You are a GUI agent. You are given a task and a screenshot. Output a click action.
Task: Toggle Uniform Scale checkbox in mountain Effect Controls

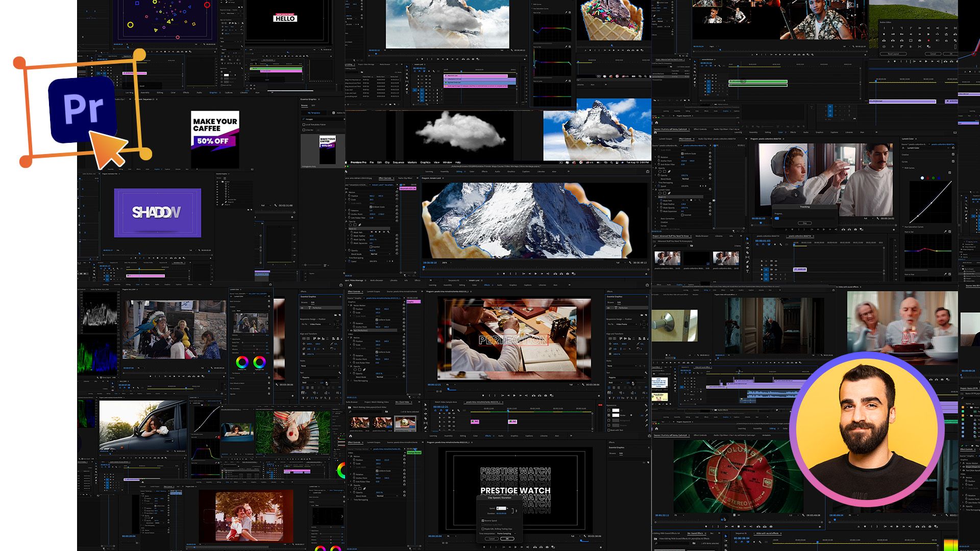(x=371, y=207)
